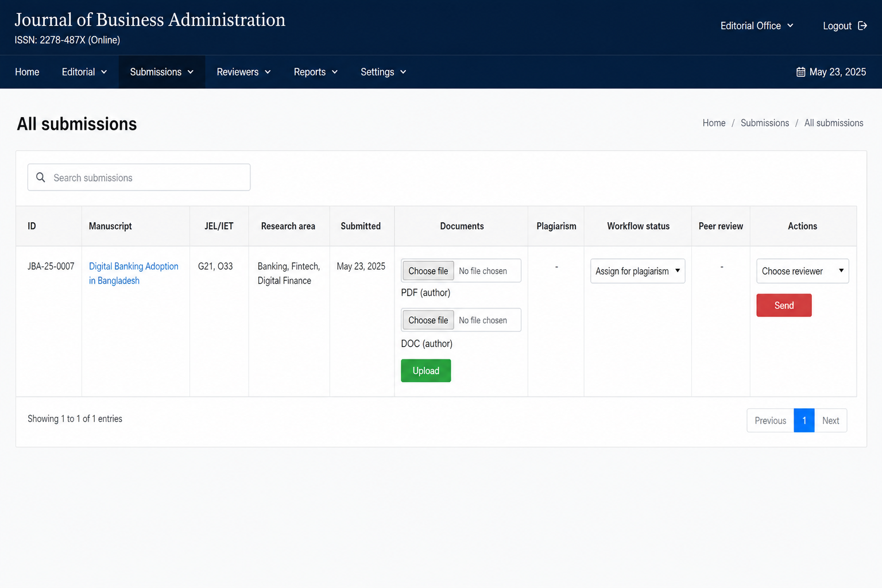Open the Reviewers menu chevron

(268, 72)
